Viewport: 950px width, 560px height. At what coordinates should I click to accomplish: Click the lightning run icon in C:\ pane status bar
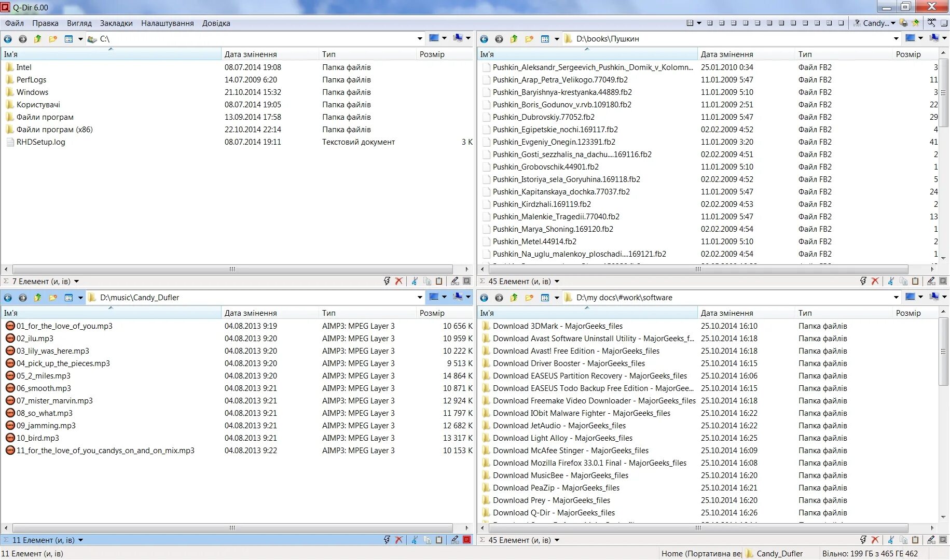pos(387,281)
